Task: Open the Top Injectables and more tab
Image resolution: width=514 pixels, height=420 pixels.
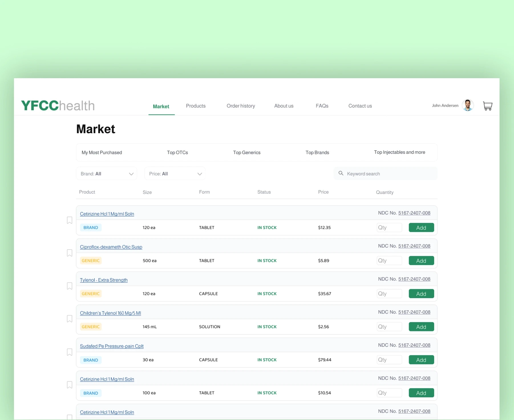Action: [399, 152]
